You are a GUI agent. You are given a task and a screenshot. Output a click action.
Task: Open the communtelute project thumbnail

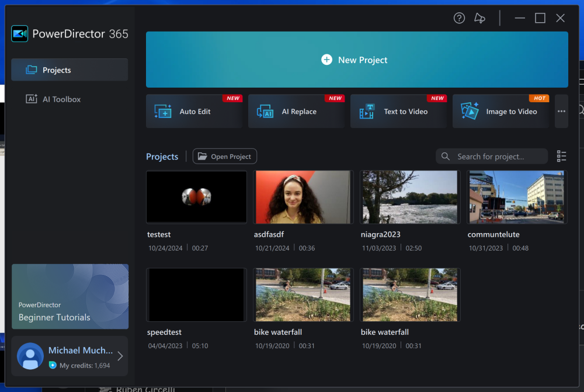(x=517, y=197)
